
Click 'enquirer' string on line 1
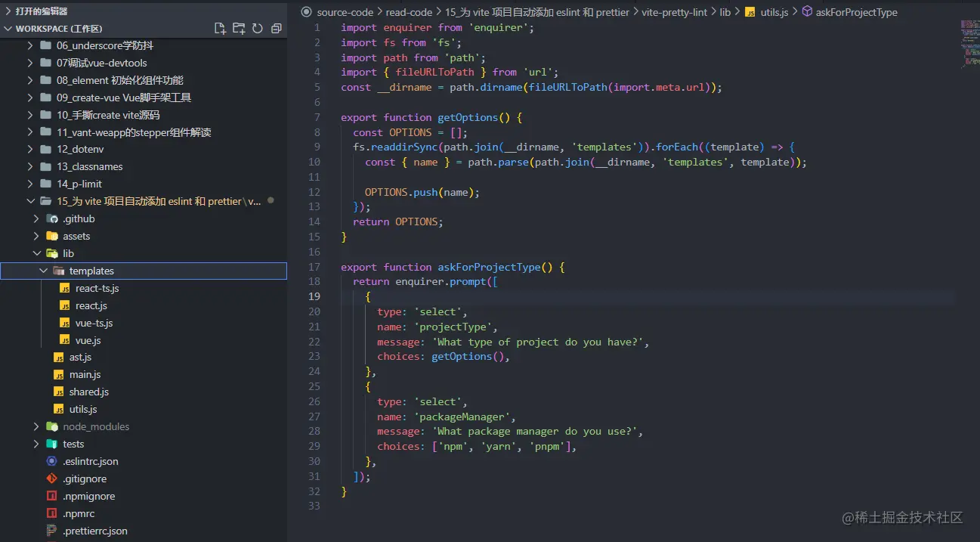click(x=499, y=27)
